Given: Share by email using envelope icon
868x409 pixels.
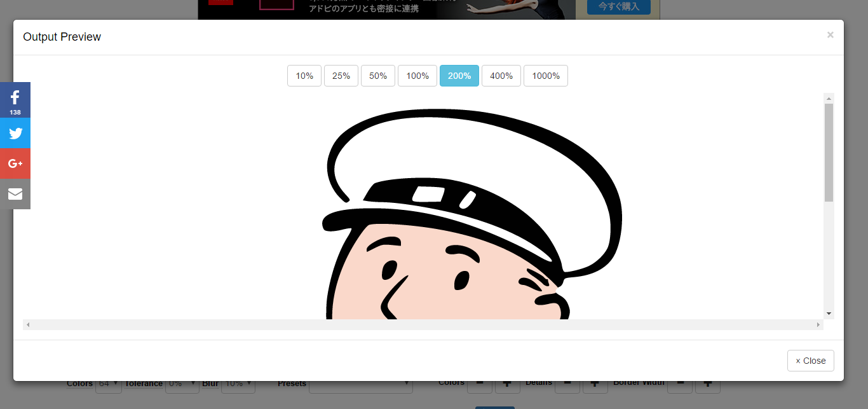Looking at the screenshot, I should point(15,194).
